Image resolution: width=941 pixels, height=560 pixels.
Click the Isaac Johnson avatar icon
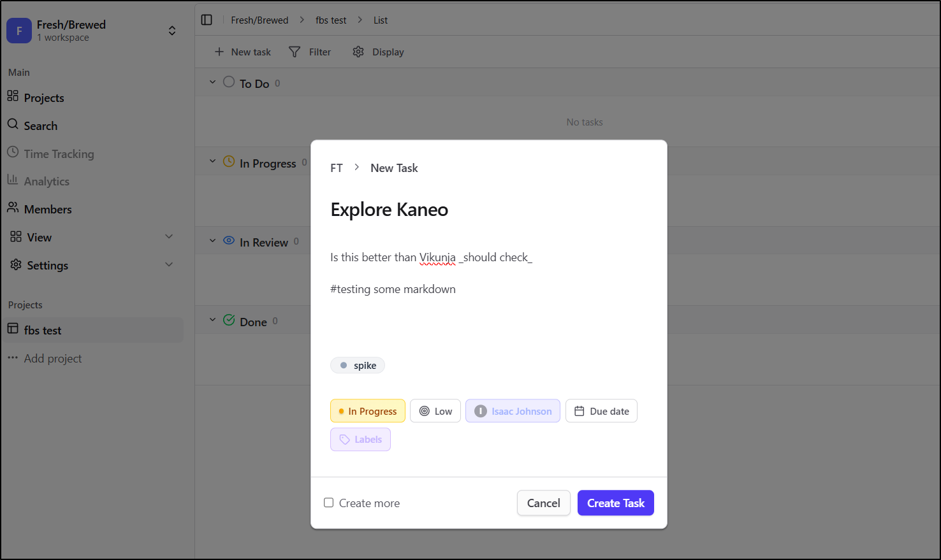click(481, 411)
